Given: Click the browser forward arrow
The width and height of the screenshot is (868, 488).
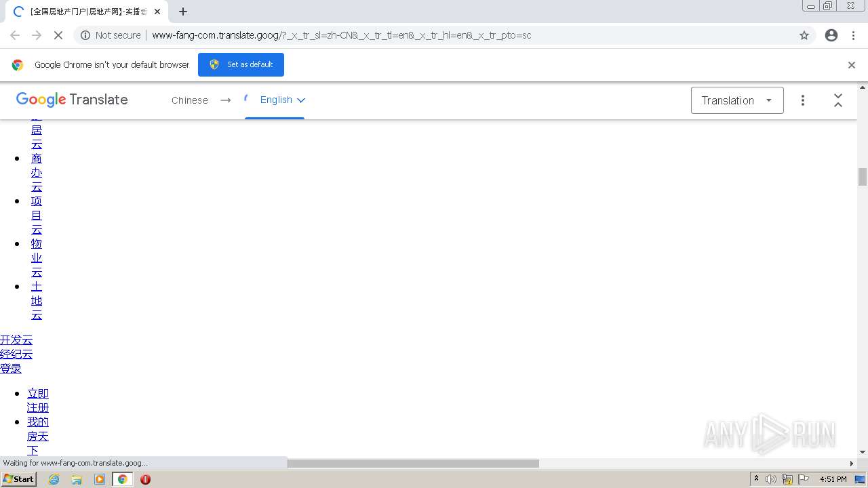Looking at the screenshot, I should pyautogui.click(x=37, y=35).
